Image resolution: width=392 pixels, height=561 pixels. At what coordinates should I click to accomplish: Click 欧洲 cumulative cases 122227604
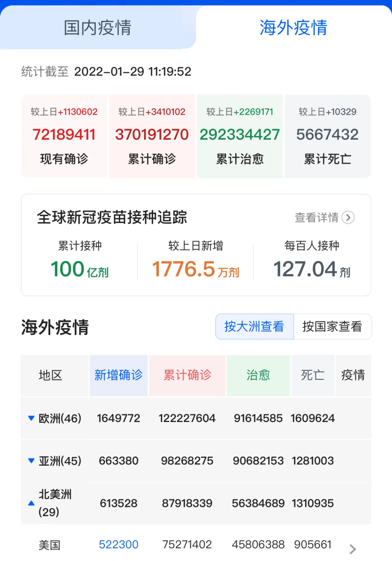(187, 418)
